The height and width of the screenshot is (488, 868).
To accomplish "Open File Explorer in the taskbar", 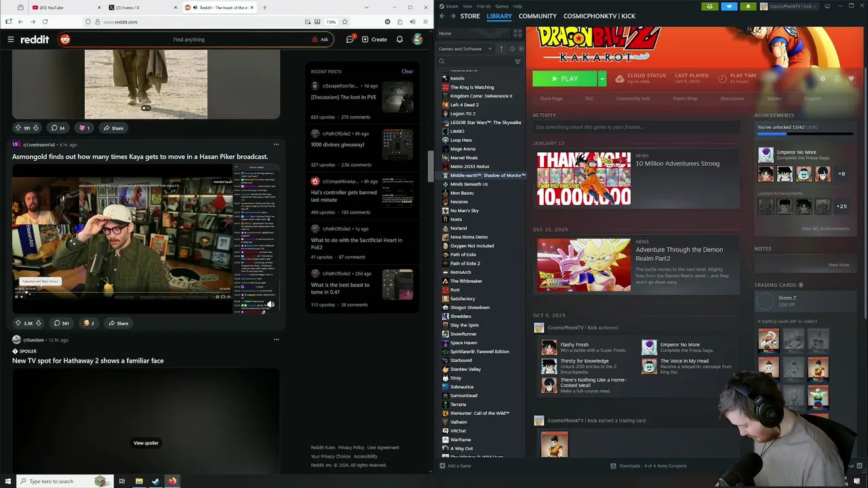I will click(x=139, y=481).
